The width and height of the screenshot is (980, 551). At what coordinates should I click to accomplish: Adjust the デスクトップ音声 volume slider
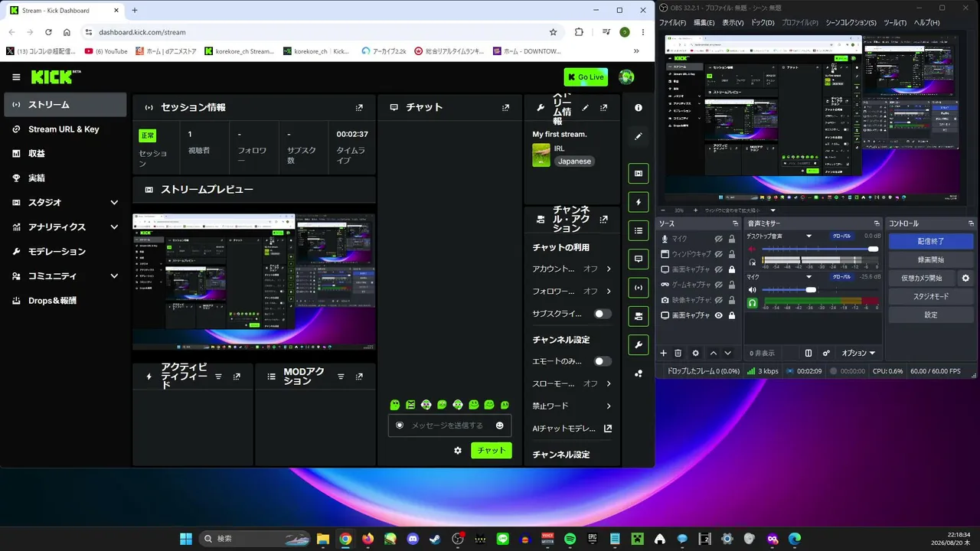pos(819,249)
